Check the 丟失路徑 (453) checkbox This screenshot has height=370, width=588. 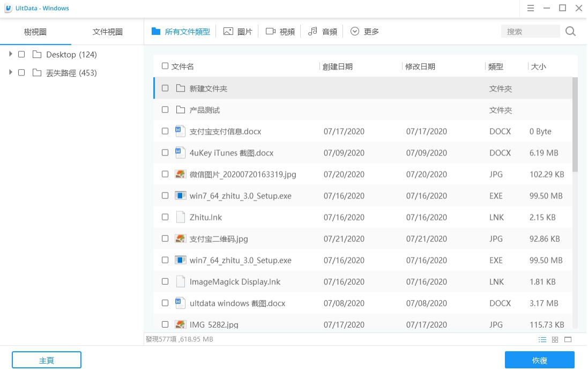[21, 72]
